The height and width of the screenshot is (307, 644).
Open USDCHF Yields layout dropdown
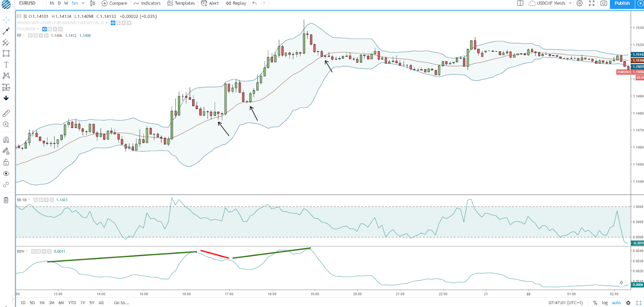coord(550,3)
